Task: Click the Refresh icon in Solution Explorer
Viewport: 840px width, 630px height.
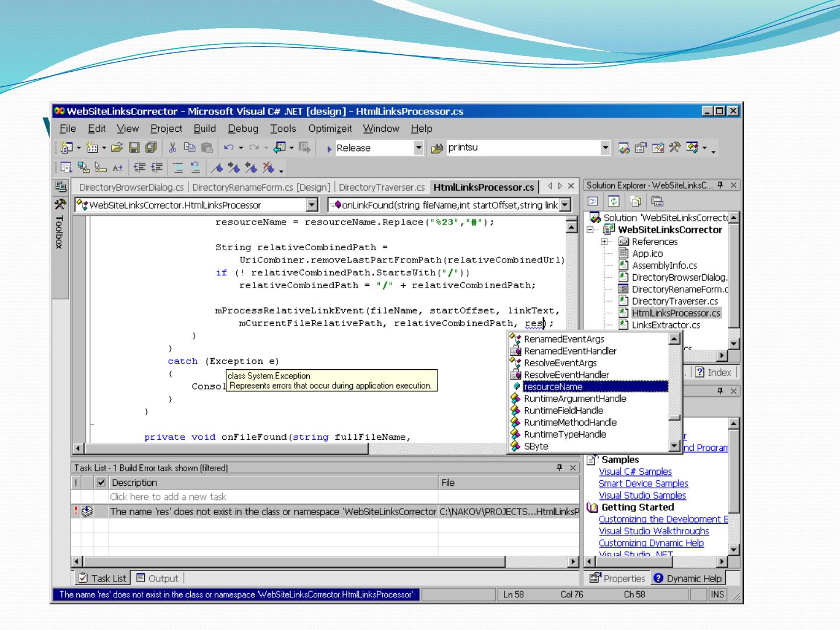Action: pyautogui.click(x=614, y=202)
